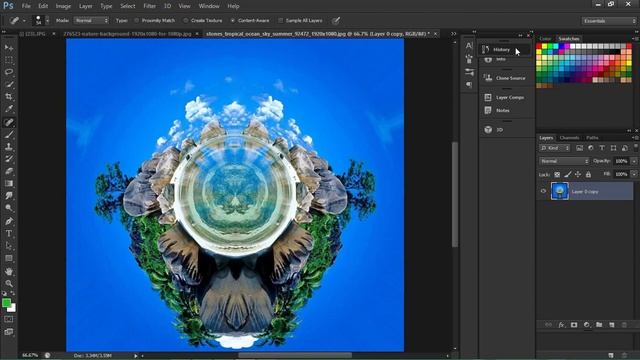This screenshot has width=640, height=360.
Task: Select the Brush tool
Action: coord(9,134)
